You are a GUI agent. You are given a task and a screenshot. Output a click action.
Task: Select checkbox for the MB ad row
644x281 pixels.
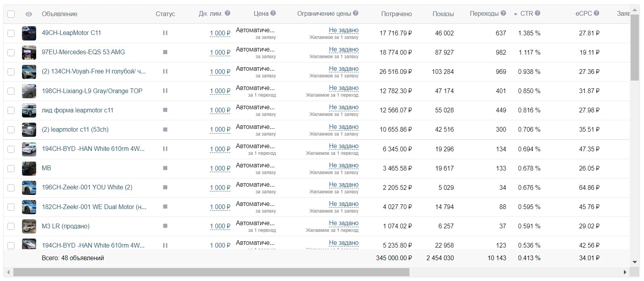[x=11, y=168]
